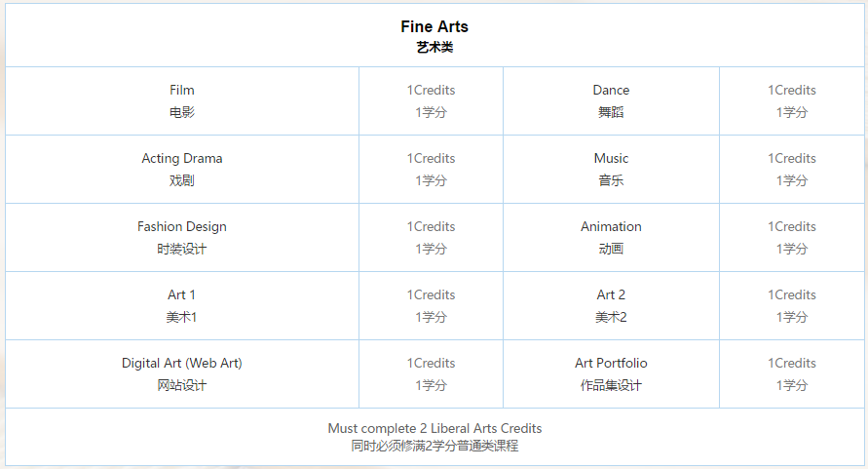Select the 1Credits text beside Dance
The height and width of the screenshot is (469, 868).
(792, 91)
